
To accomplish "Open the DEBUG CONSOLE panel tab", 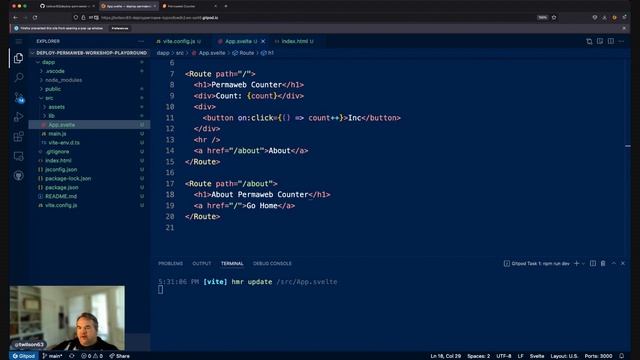I will pos(272,264).
